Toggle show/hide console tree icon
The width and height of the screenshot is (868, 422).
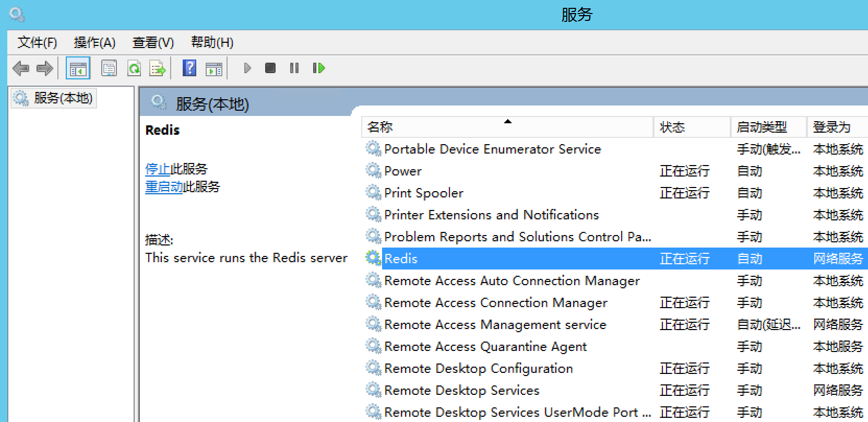pos(78,68)
